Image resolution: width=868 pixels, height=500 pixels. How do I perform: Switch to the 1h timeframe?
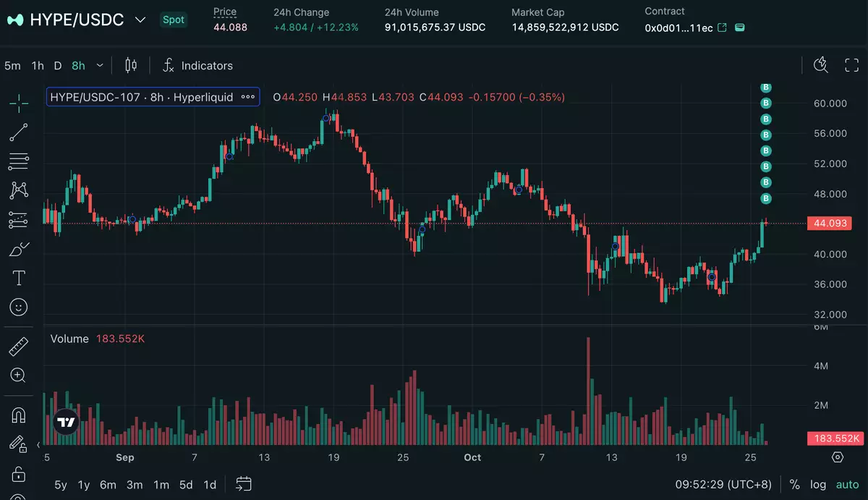tap(38, 66)
